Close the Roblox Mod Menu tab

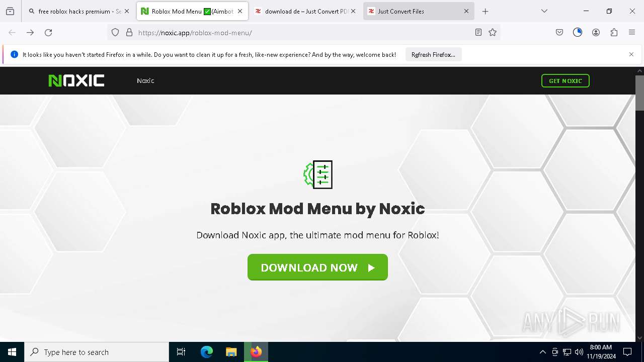pos(240,11)
